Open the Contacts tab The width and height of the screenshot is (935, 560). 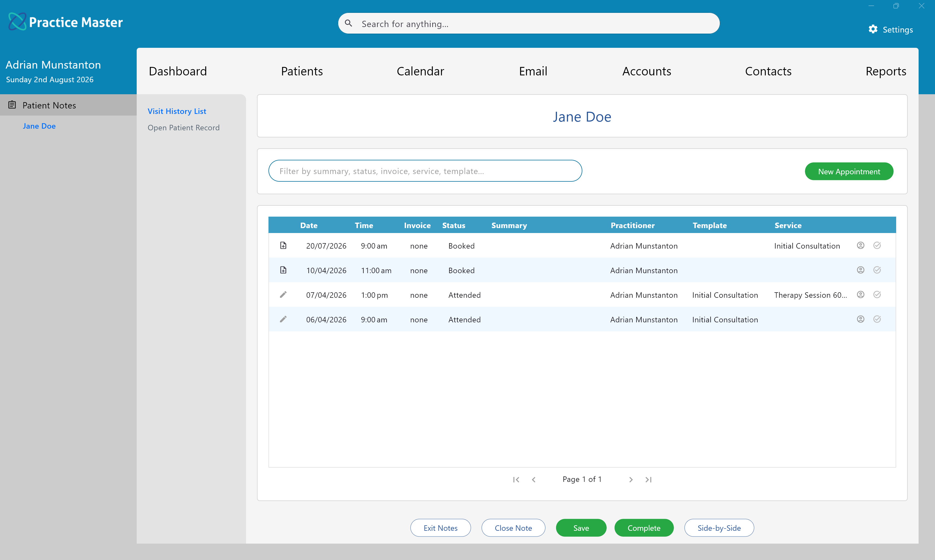coord(768,71)
